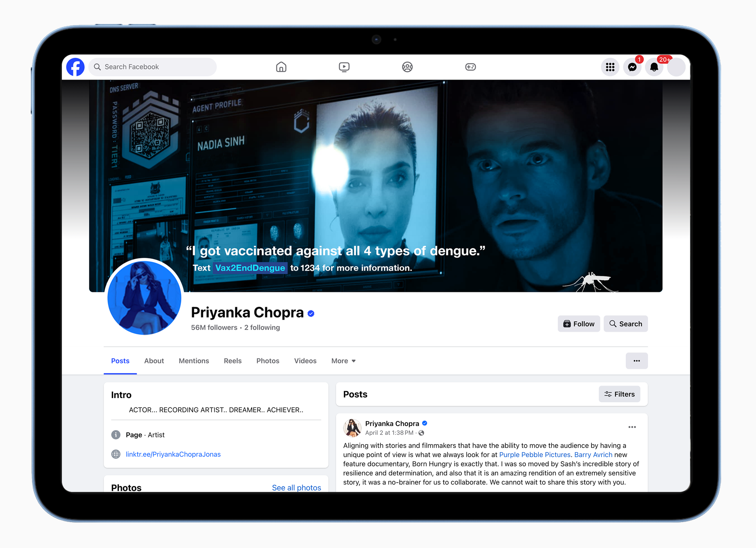
Task: Click See all photos link
Action: pyautogui.click(x=296, y=488)
